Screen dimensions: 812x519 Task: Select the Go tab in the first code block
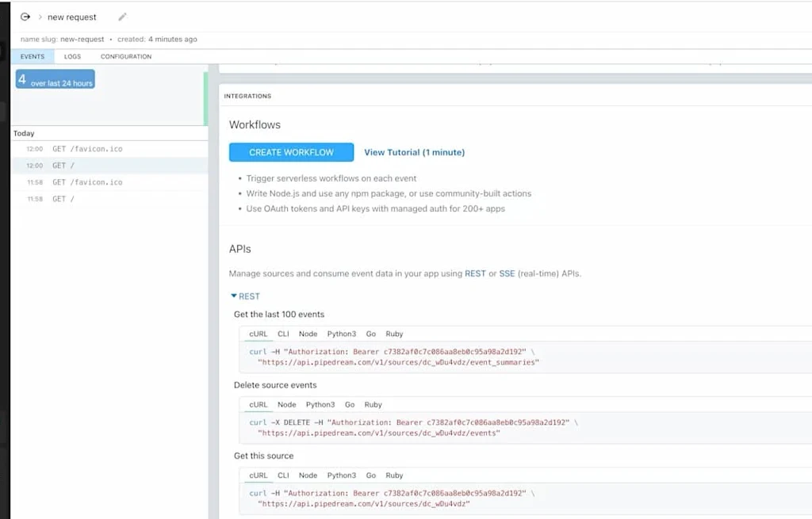coord(370,334)
